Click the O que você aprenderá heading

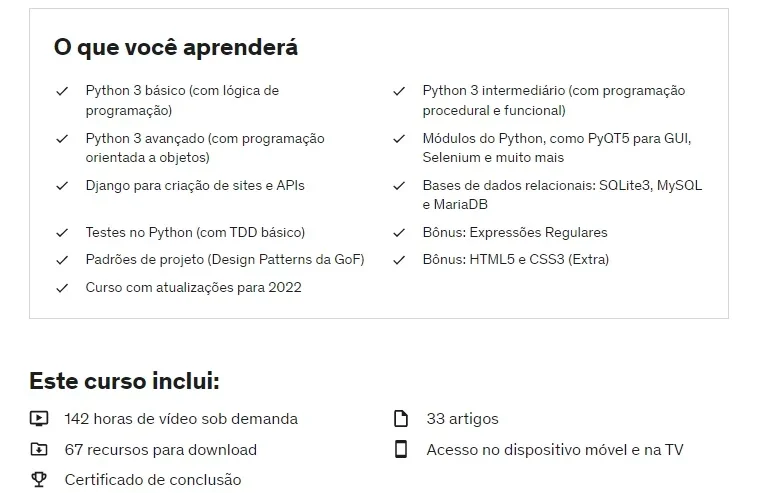[x=176, y=48]
